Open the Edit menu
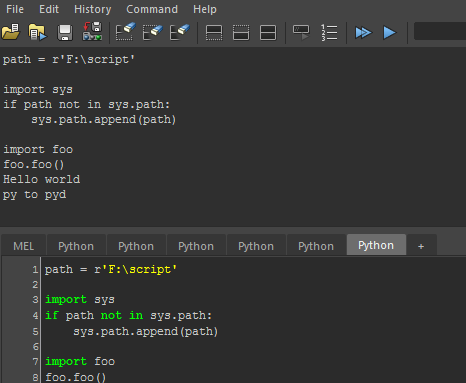Viewport: 466px width, 383px height. (49, 9)
